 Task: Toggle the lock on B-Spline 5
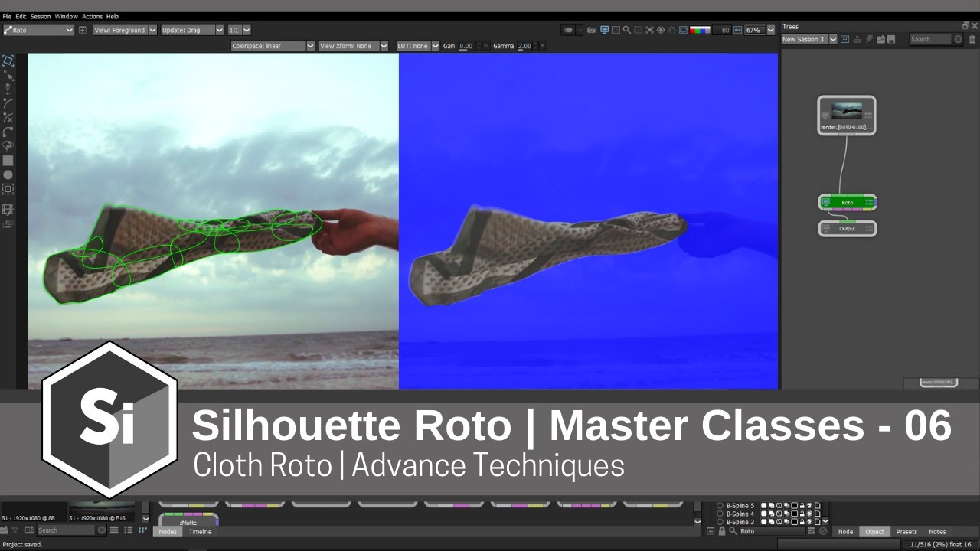tap(802, 506)
